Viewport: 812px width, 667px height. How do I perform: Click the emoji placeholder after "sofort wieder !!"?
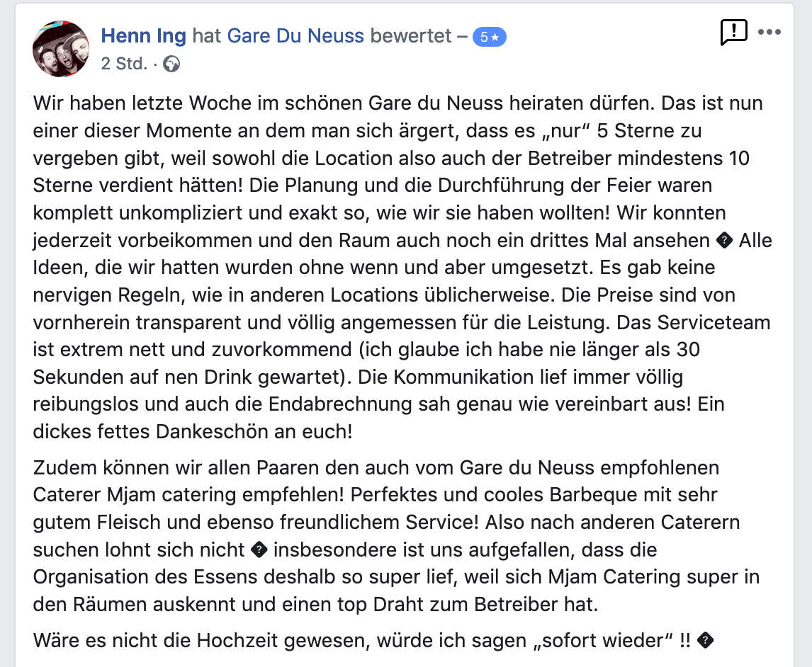705,641
